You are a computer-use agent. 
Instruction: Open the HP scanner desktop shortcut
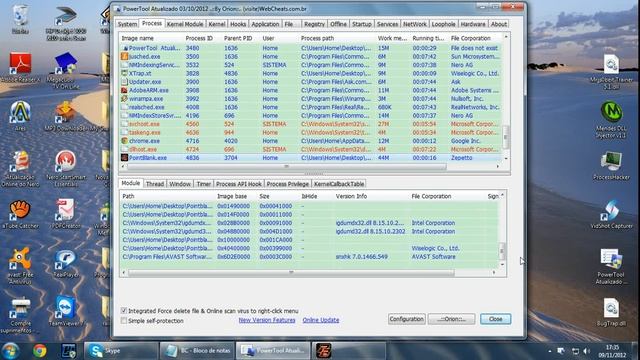pos(66,23)
